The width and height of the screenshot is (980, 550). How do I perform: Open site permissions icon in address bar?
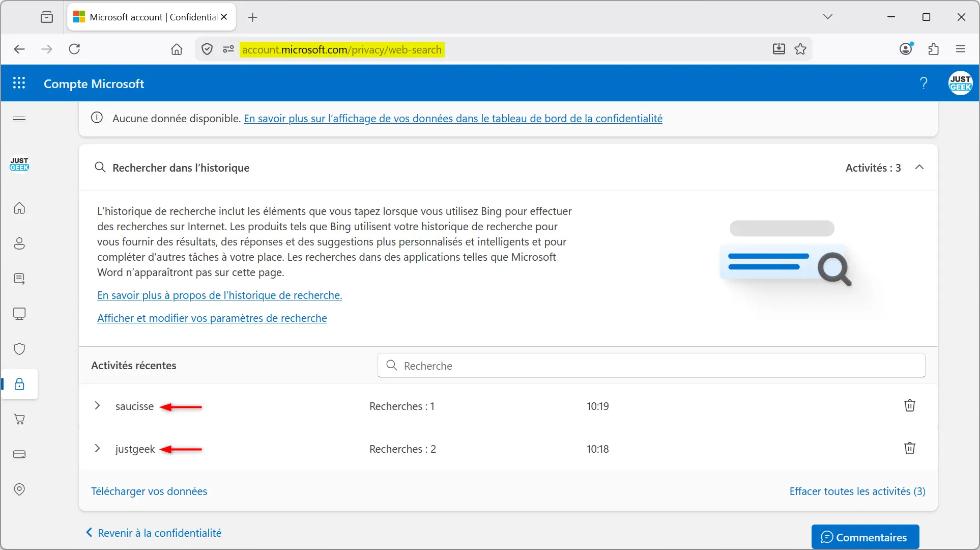point(228,49)
